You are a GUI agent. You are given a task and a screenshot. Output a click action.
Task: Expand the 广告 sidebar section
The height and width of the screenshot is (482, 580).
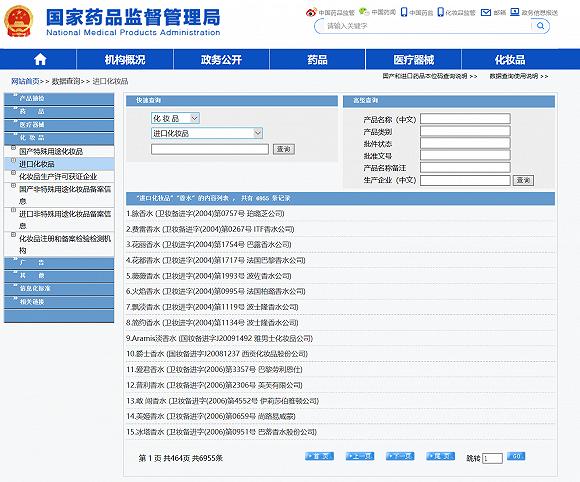tap(59, 263)
